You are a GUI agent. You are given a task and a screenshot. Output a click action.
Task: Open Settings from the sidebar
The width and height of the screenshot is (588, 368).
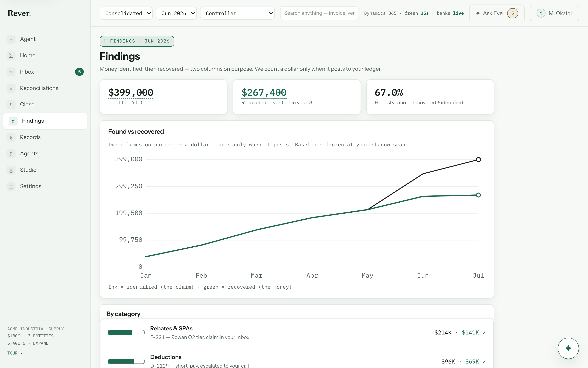(x=45, y=186)
